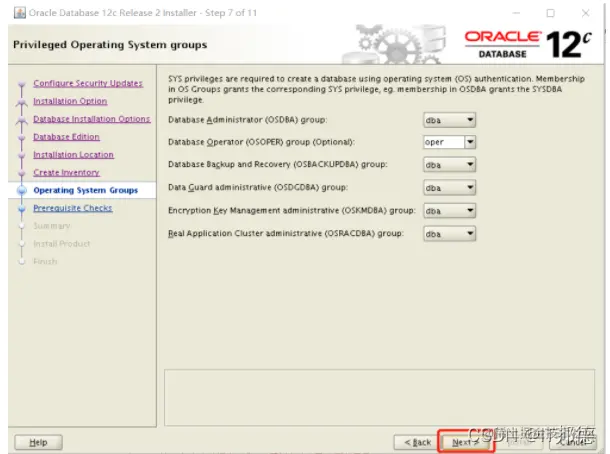Click the Back button

pyautogui.click(x=417, y=442)
